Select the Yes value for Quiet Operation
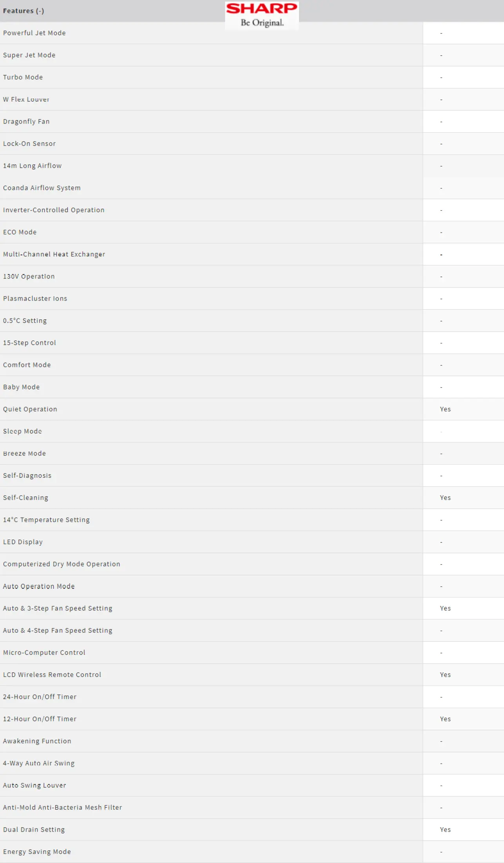 click(x=445, y=409)
